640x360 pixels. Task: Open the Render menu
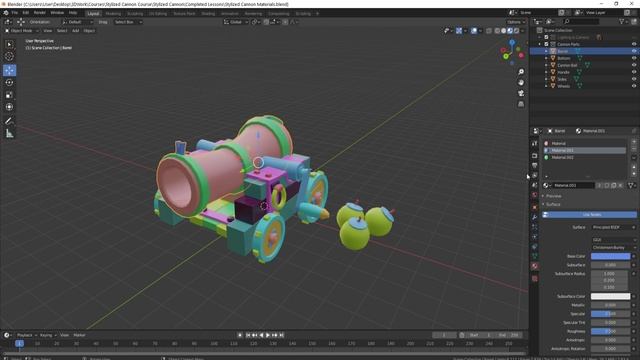39,13
